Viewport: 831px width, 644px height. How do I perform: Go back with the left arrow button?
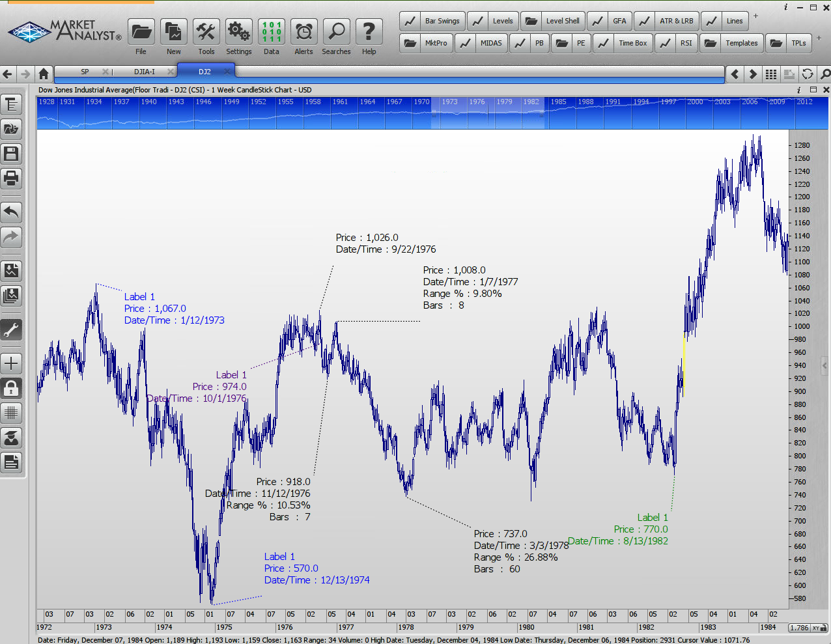point(8,74)
